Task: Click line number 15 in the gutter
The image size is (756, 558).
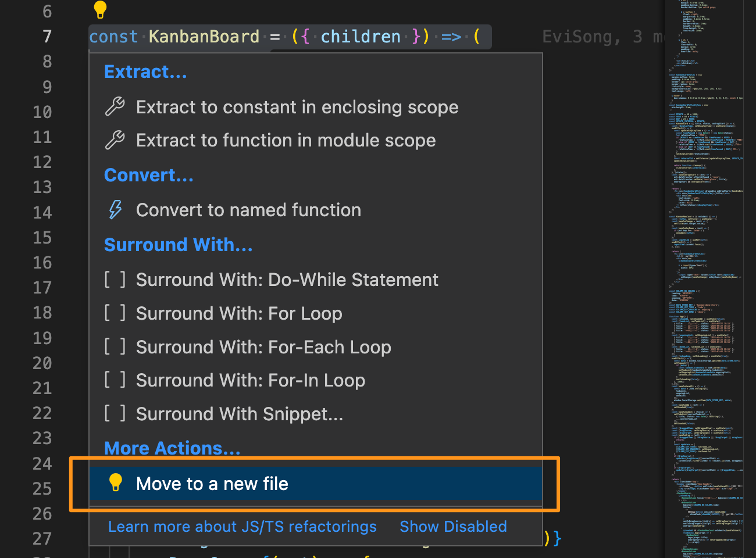Action: pos(42,238)
